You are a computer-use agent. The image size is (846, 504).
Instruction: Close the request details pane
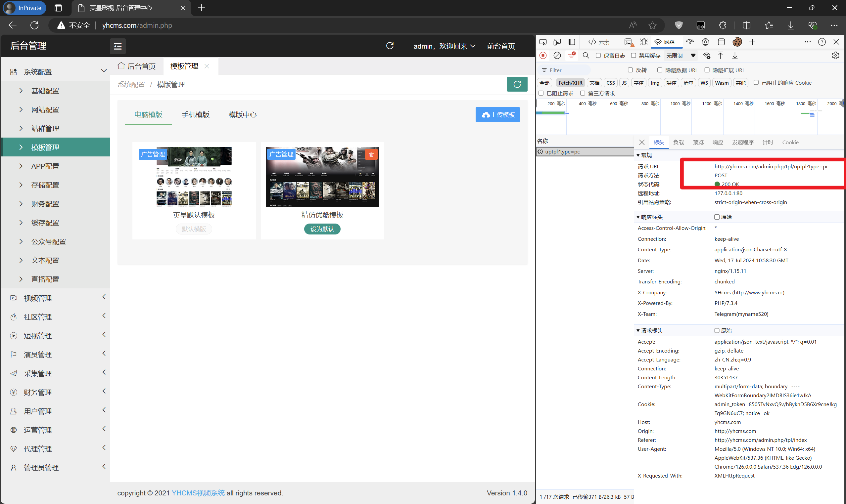642,143
